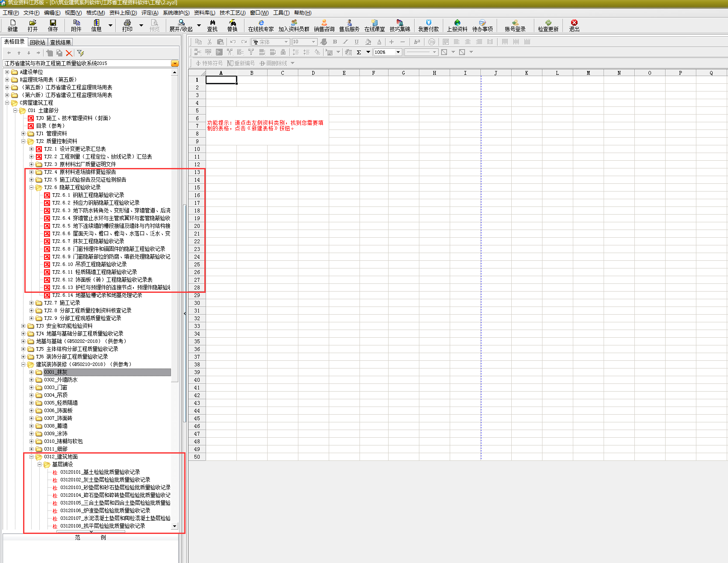This screenshot has width=728, height=563.
Task: Expand the 0302_外墙防水 folder
Action: tap(31, 380)
